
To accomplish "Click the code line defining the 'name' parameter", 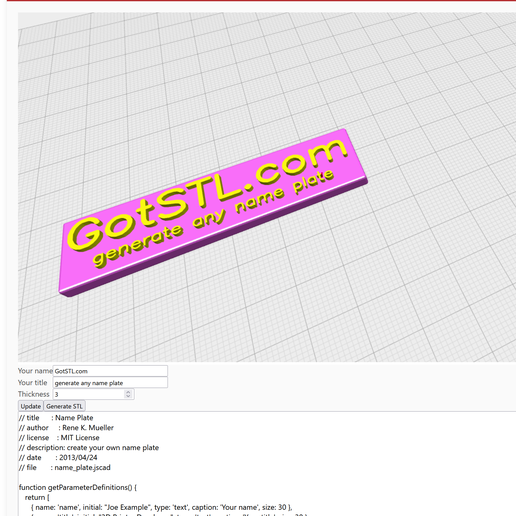I will 162,507.
